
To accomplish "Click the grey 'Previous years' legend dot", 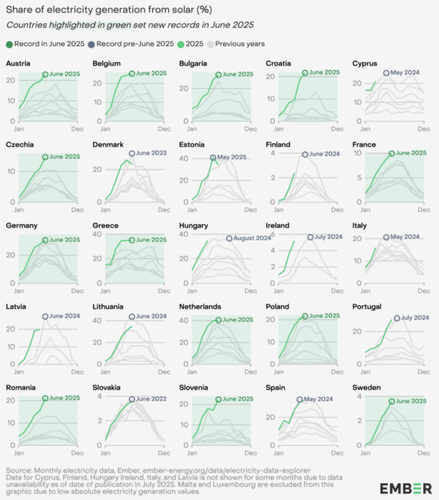I will [210, 44].
